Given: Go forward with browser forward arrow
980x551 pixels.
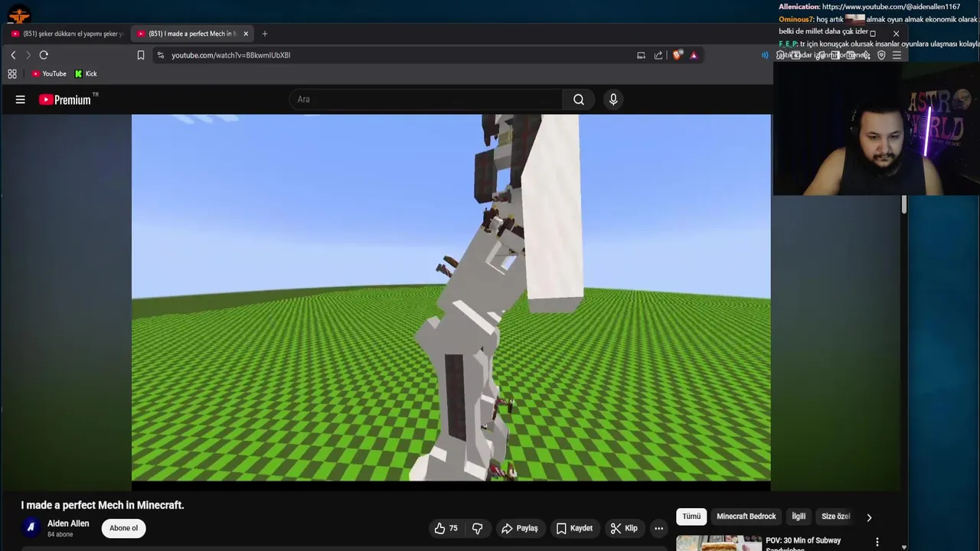Looking at the screenshot, I should coord(28,55).
